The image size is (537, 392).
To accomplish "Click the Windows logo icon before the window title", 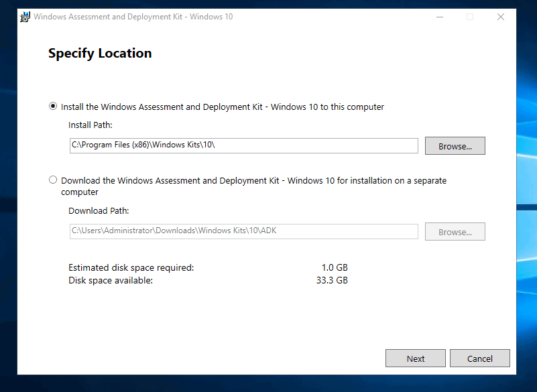I will (x=24, y=17).
